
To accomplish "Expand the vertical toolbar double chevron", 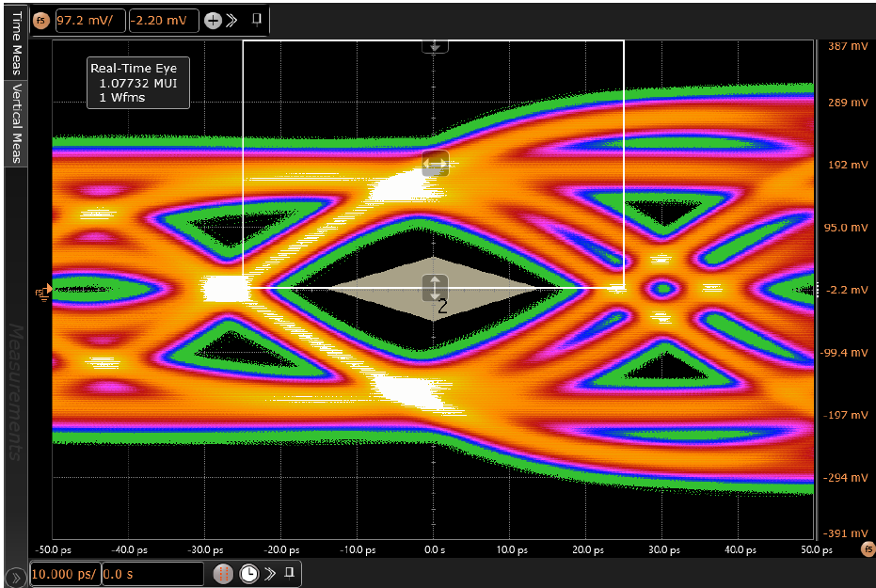I will pos(231,21).
